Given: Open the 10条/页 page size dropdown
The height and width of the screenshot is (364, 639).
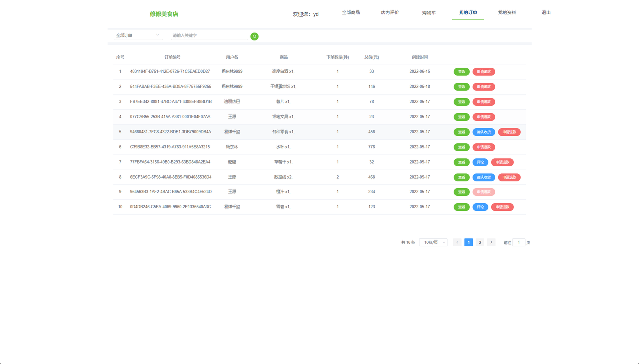Looking at the screenshot, I should click(x=433, y=242).
